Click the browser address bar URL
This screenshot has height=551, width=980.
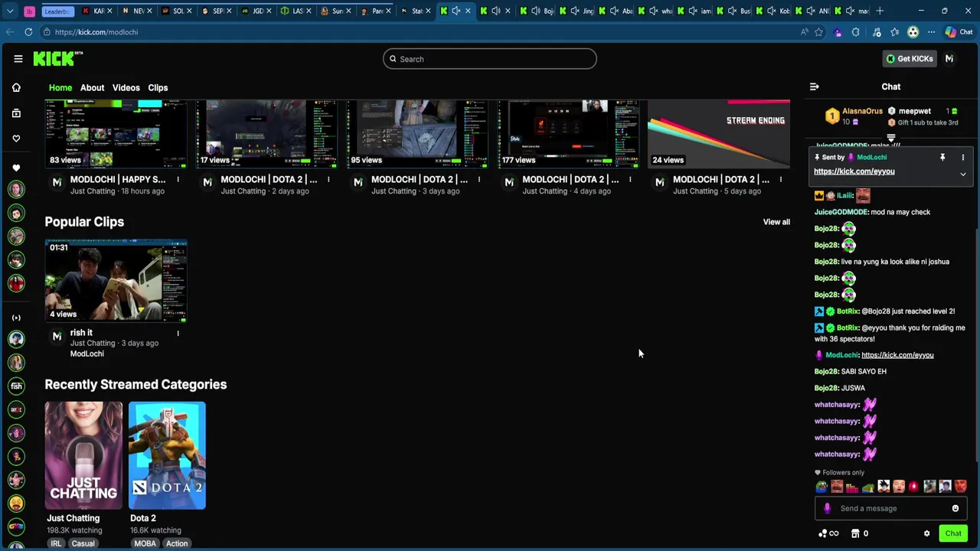pyautogui.click(x=96, y=32)
